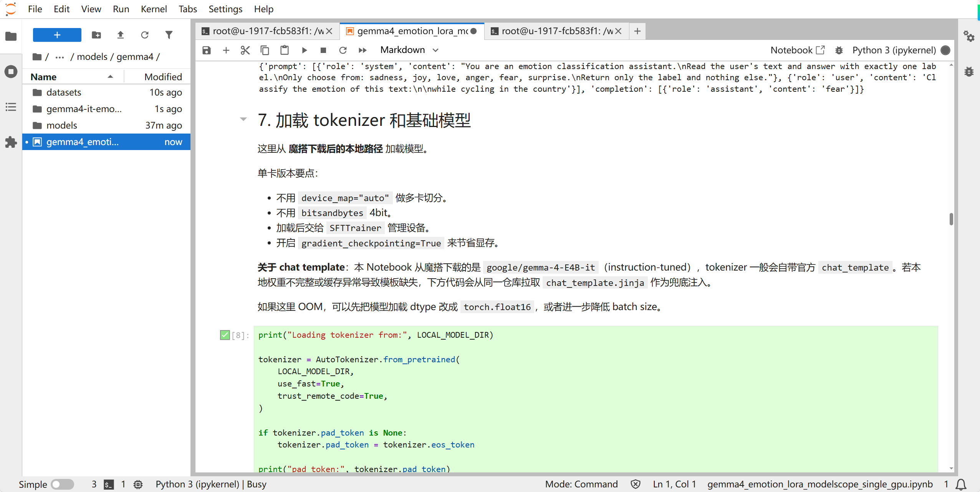980x492 pixels.
Task: Open the cell type Markdown dropdown
Action: click(409, 50)
